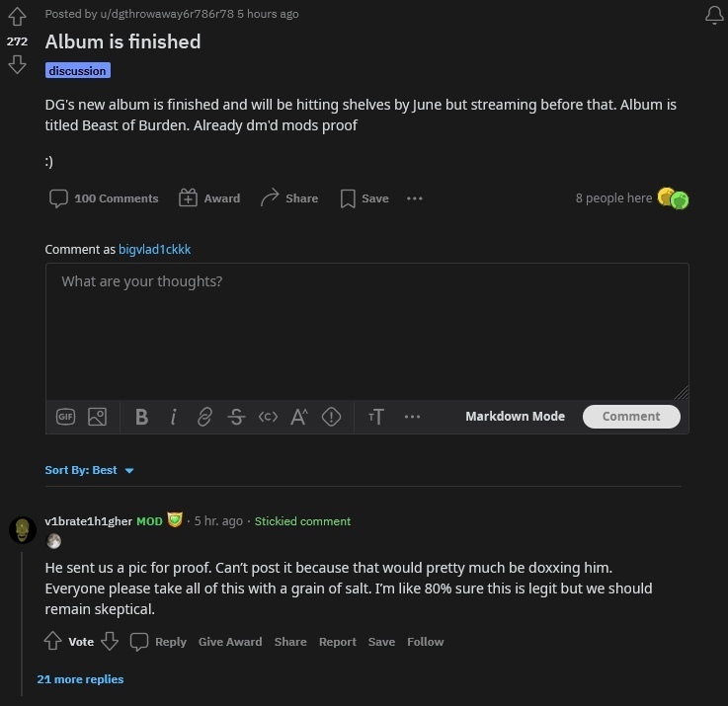The image size is (728, 706).
Task: Open the Sort By: Best dropdown
Action: tap(89, 470)
